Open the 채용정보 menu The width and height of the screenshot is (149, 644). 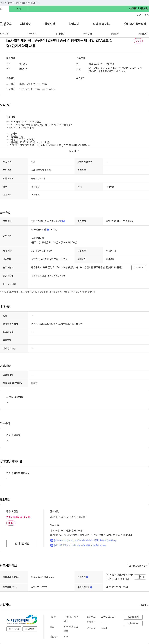(25, 24)
